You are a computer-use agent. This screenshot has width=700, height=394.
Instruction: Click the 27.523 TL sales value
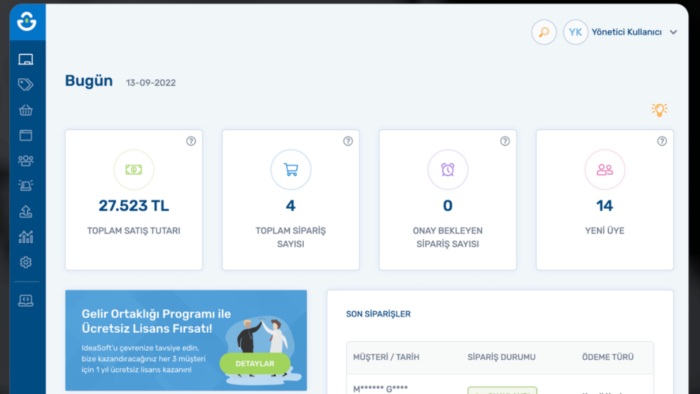pyautogui.click(x=134, y=206)
